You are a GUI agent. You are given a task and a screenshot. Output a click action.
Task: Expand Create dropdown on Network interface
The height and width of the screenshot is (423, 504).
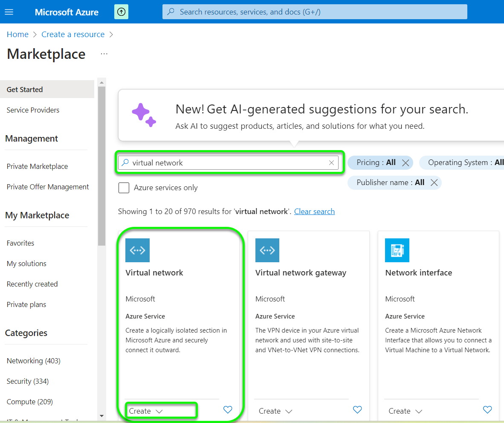(x=419, y=411)
